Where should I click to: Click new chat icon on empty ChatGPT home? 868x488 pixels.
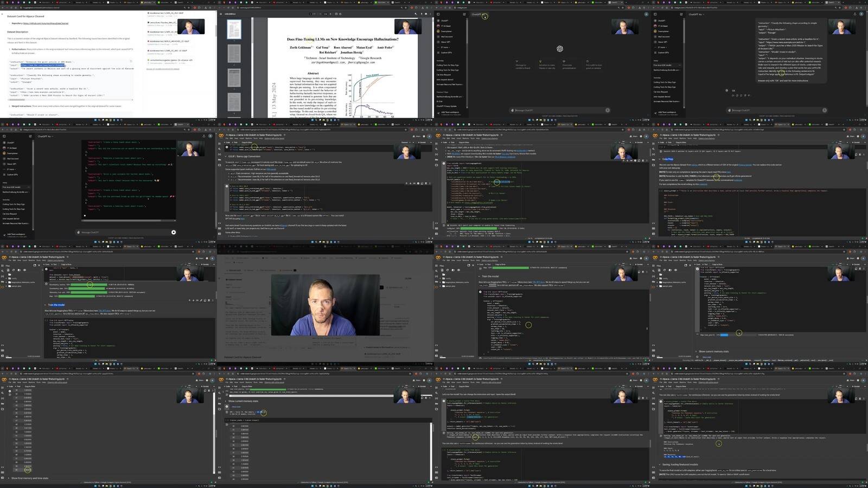[x=464, y=14]
